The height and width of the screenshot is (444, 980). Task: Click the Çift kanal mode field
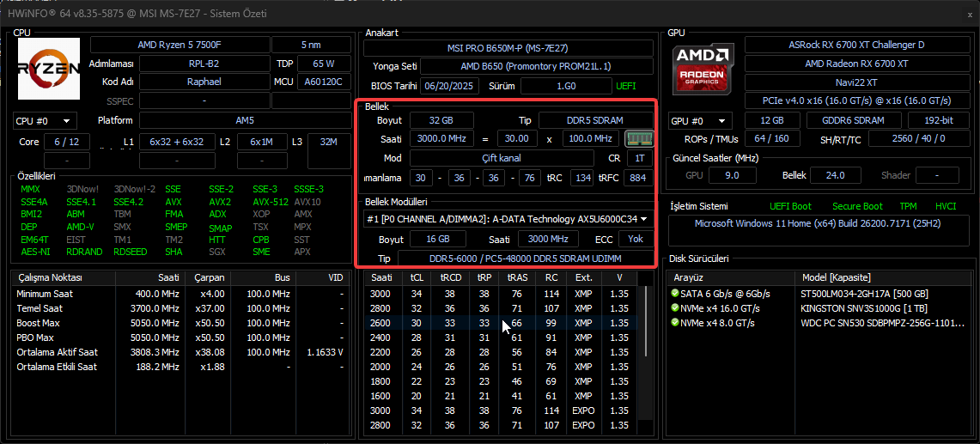coord(502,158)
